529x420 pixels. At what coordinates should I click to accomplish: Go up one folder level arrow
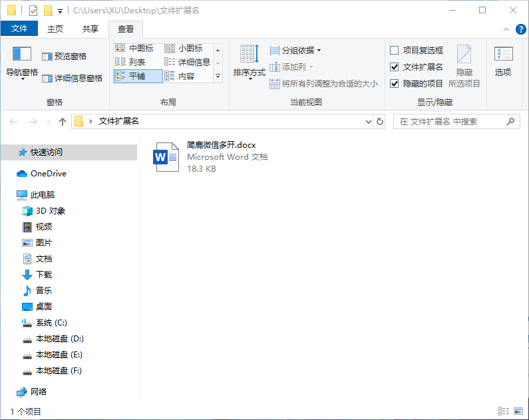[63, 121]
